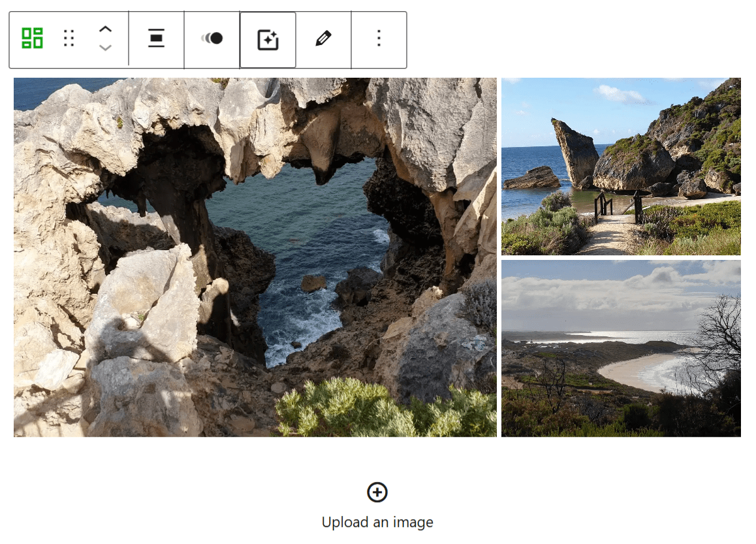Move block up with the up chevron
This screenshot has width=756, height=544.
[105, 29]
